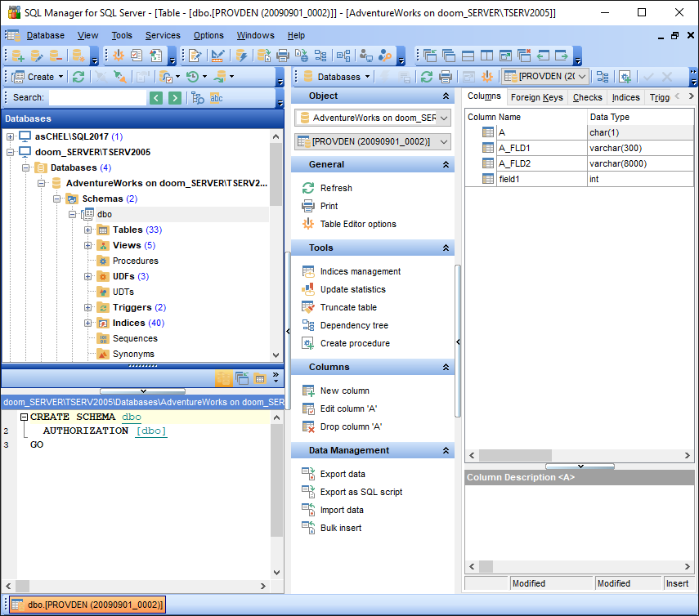Collapse the General section panel
Image resolution: width=699 pixels, height=616 pixels.
click(446, 164)
